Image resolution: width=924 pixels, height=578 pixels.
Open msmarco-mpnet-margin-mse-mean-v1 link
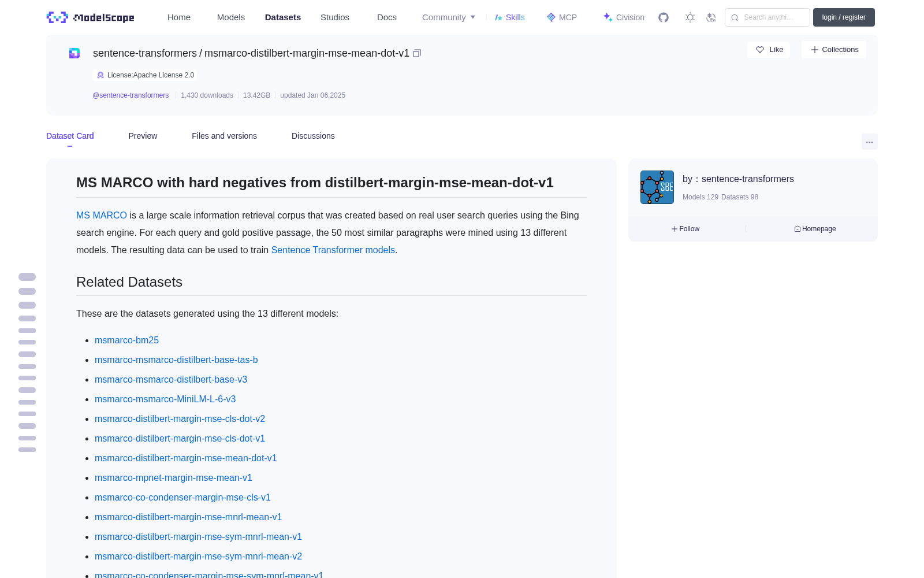click(x=173, y=478)
